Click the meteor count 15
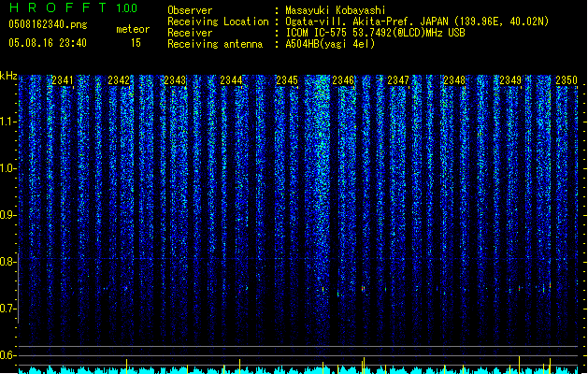The height and width of the screenshot is (374, 588). click(136, 43)
